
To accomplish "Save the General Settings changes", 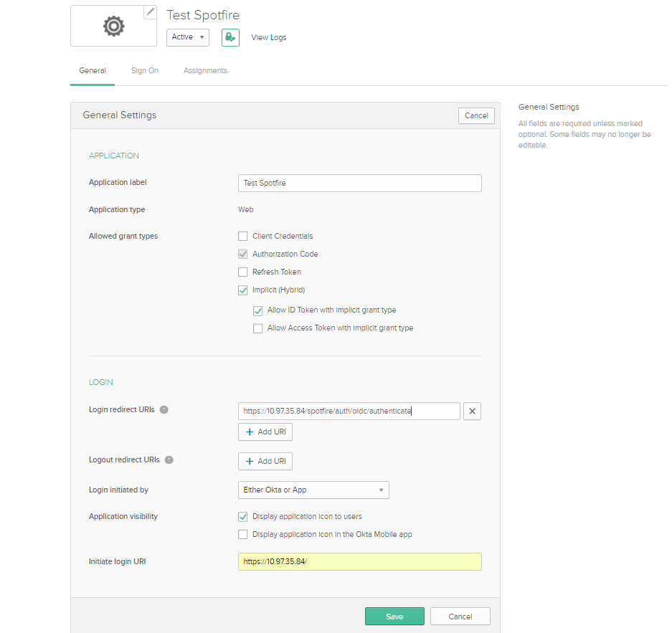I will (394, 616).
